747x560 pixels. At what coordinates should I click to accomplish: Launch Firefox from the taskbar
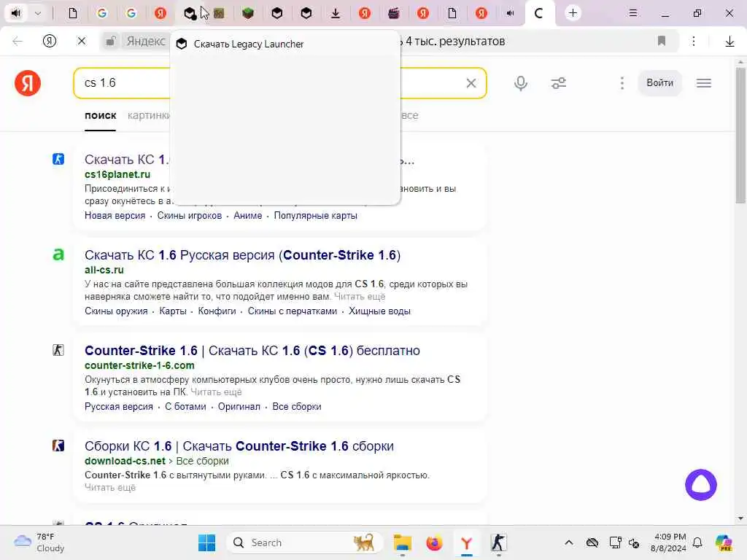pos(434,542)
